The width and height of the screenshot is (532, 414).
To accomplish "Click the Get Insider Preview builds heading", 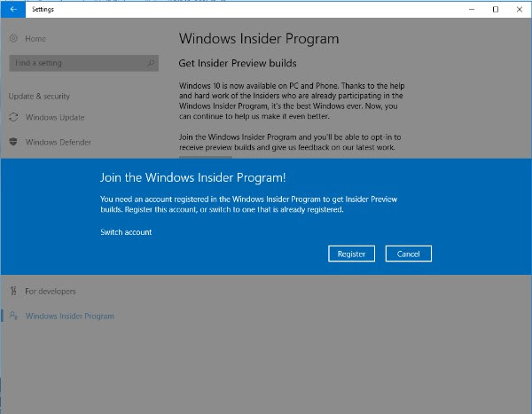I will 238,63.
